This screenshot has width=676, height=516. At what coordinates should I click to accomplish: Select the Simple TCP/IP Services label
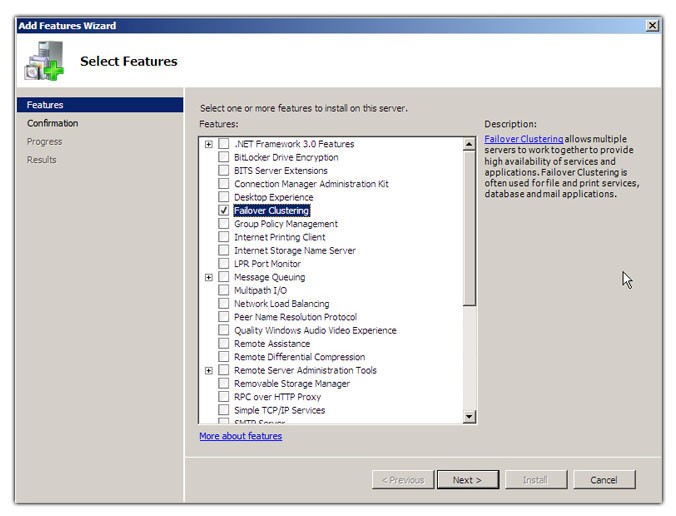click(x=279, y=410)
